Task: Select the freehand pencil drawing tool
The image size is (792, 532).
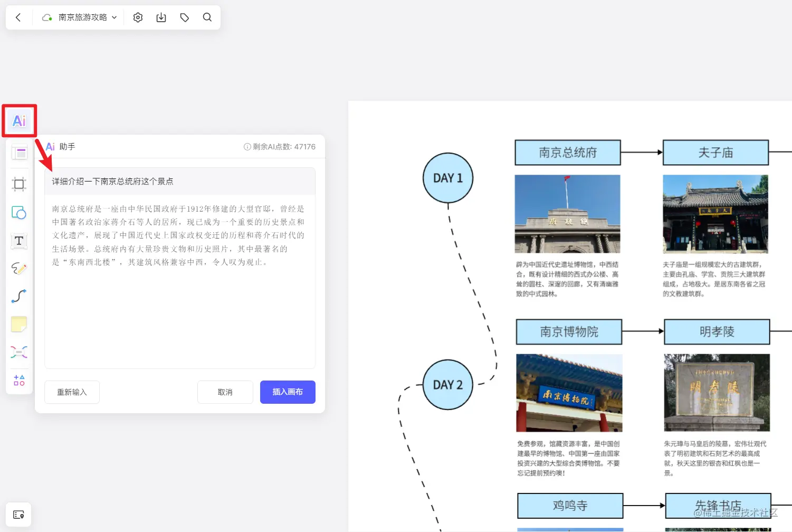Action: click(x=19, y=269)
